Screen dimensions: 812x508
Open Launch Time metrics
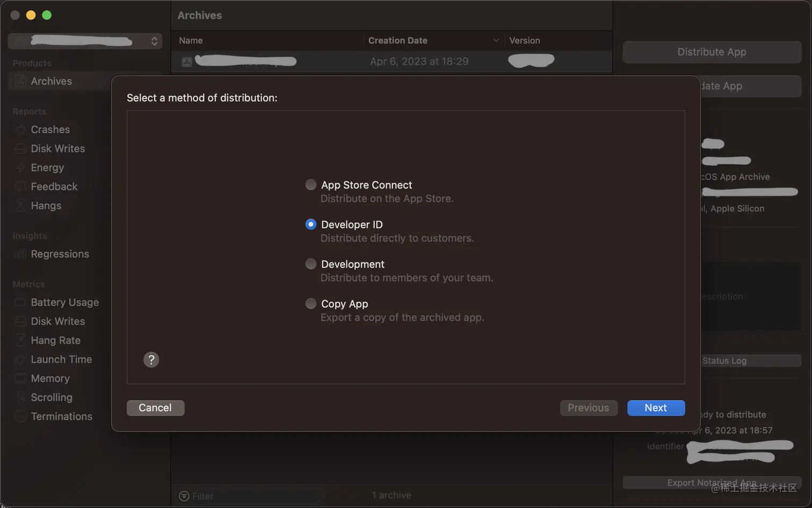[61, 359]
